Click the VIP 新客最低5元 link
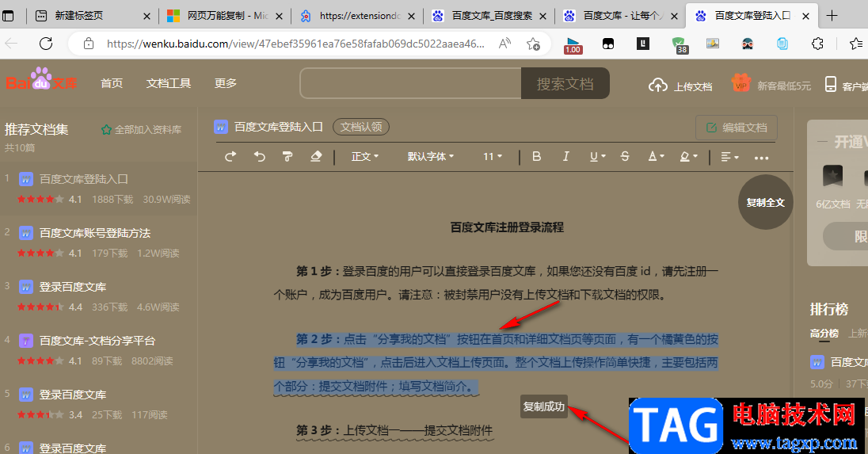This screenshot has height=454, width=868. [x=771, y=85]
